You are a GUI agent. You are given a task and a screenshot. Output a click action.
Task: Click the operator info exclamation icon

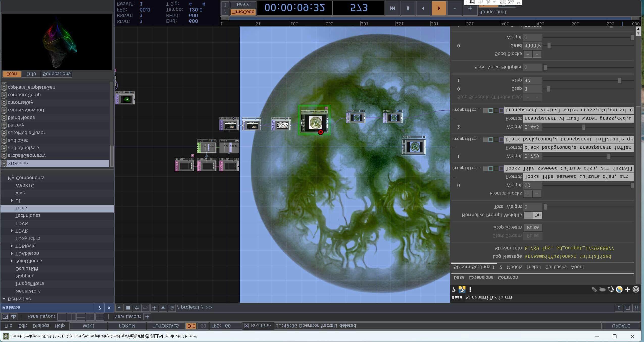[x=470, y=289]
